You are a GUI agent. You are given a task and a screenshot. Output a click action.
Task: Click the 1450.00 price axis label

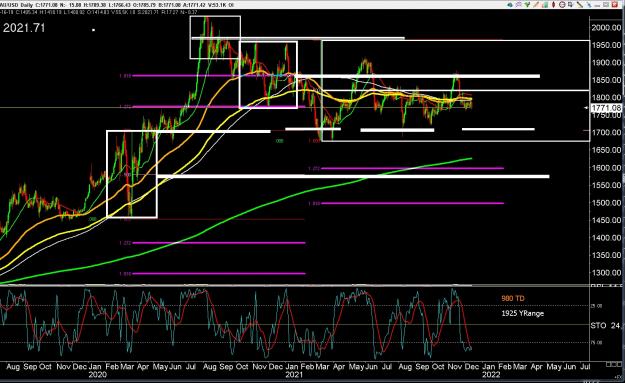point(607,220)
